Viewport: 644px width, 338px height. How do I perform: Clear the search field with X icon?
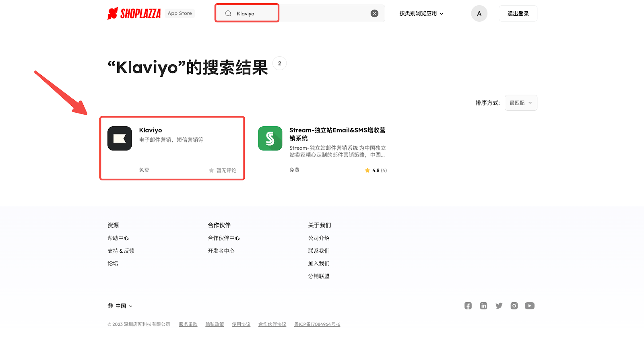coord(374,13)
